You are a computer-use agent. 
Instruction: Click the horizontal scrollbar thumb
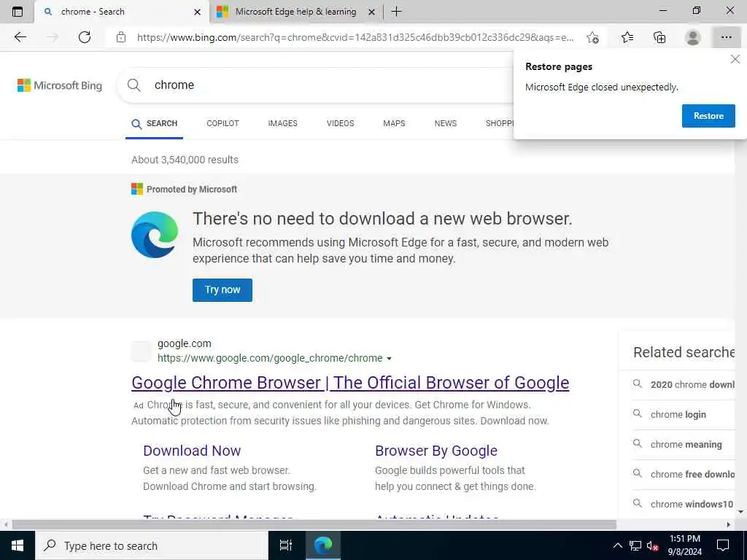(x=314, y=525)
